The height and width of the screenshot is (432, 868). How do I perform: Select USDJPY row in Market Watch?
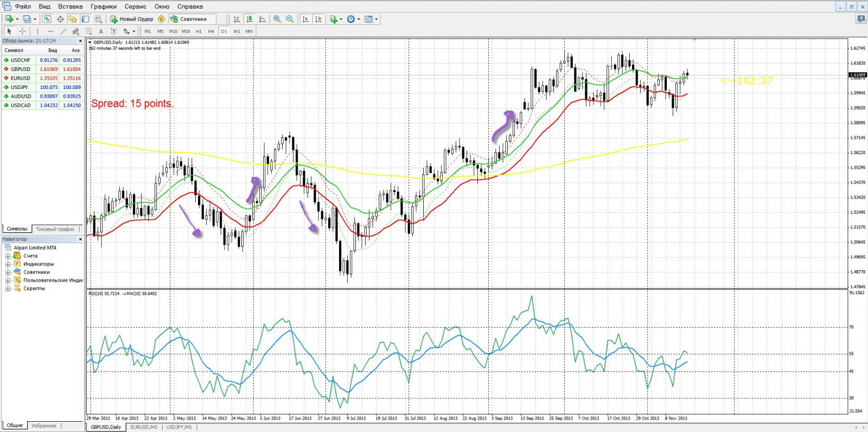[x=42, y=87]
